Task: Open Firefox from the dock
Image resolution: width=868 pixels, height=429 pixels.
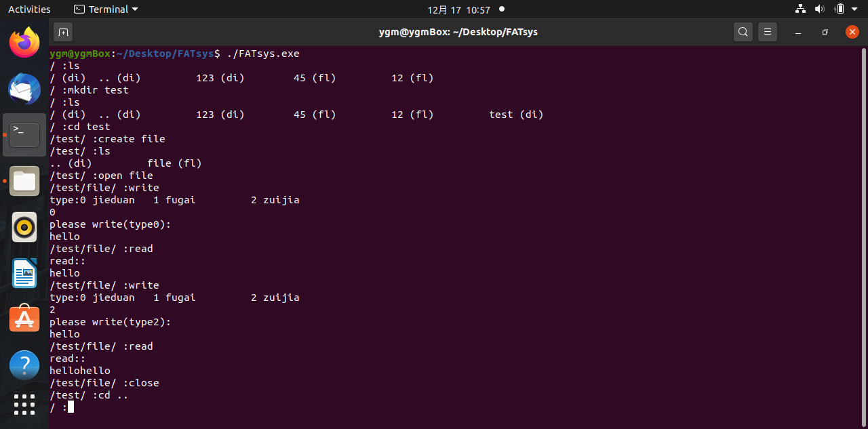Action: pos(24,43)
